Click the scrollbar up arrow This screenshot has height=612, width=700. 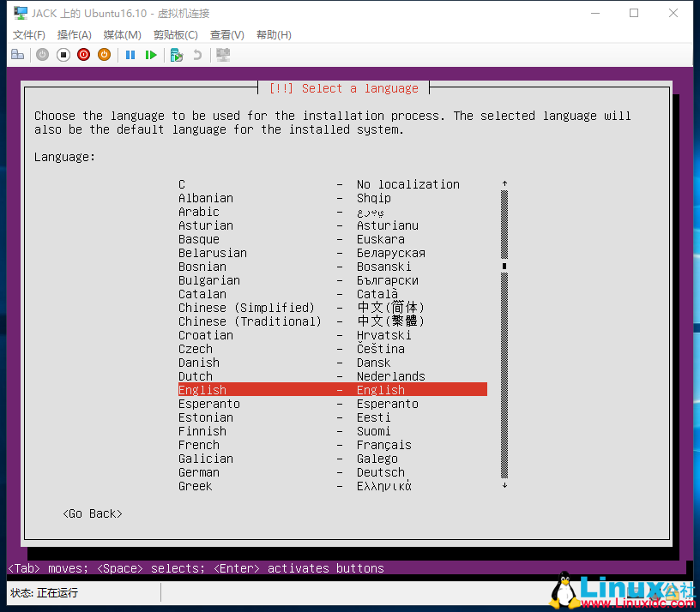[x=504, y=183]
